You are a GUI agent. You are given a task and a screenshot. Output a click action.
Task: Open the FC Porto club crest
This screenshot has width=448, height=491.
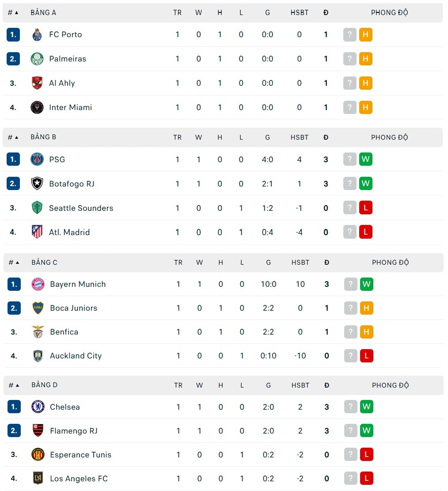(x=37, y=34)
